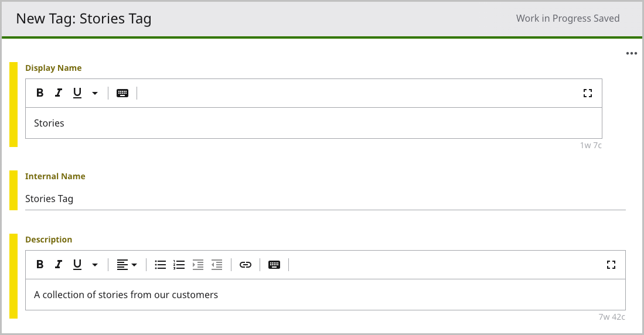Open more text formatting dropdown in Description
Screen dimensions: 644x335
click(95, 265)
